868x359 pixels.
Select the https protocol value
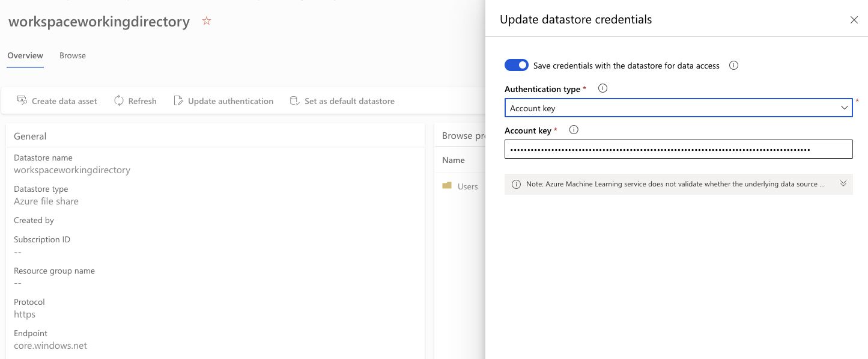pyautogui.click(x=25, y=315)
